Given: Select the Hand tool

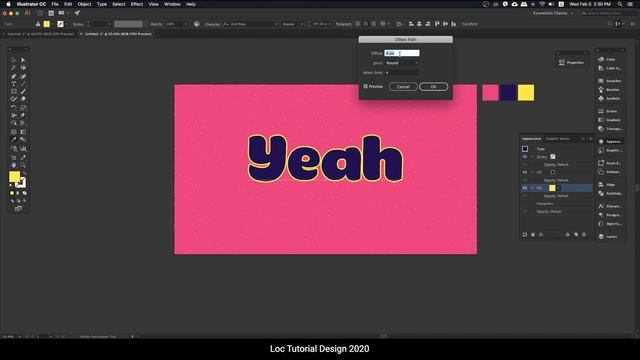Looking at the screenshot, I should 13,165.
